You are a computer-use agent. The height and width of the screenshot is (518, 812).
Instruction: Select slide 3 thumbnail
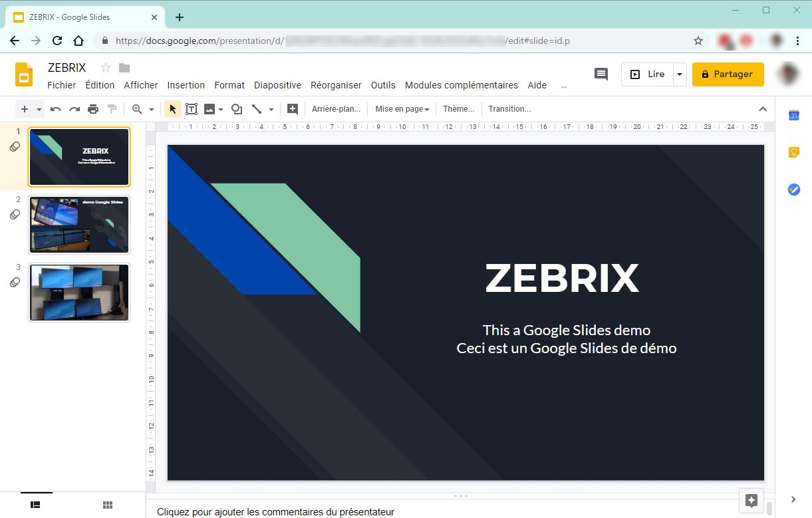(79, 293)
